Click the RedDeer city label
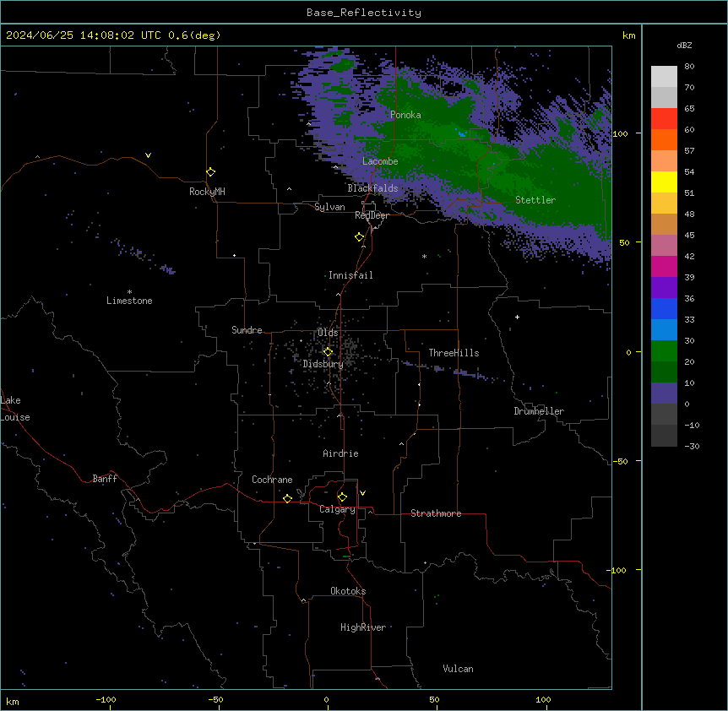 (x=372, y=215)
